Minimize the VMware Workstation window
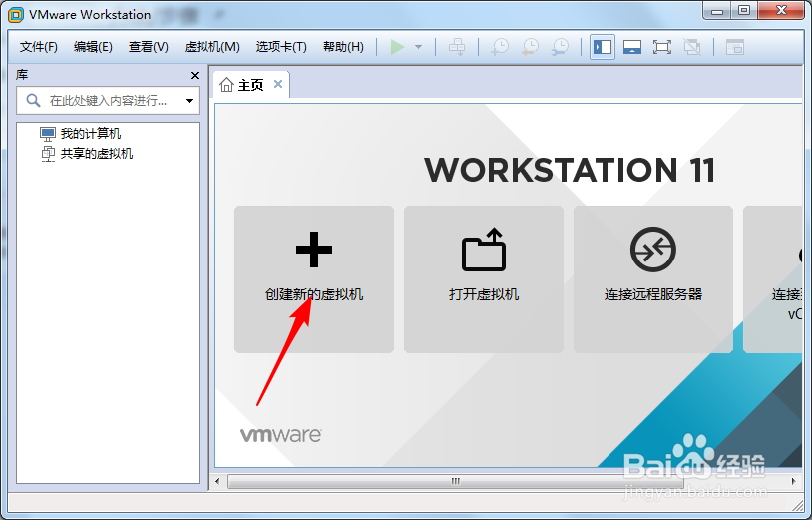 [717, 11]
